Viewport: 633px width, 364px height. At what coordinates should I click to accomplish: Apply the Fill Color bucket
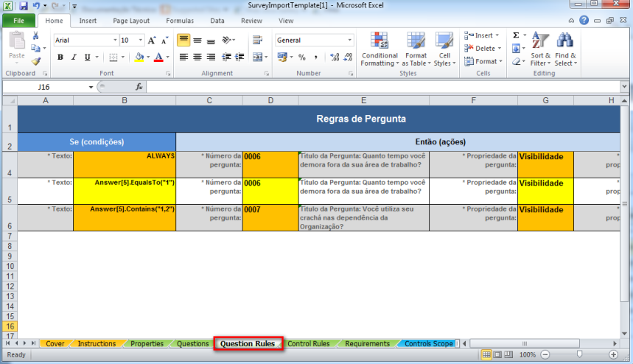coord(139,57)
